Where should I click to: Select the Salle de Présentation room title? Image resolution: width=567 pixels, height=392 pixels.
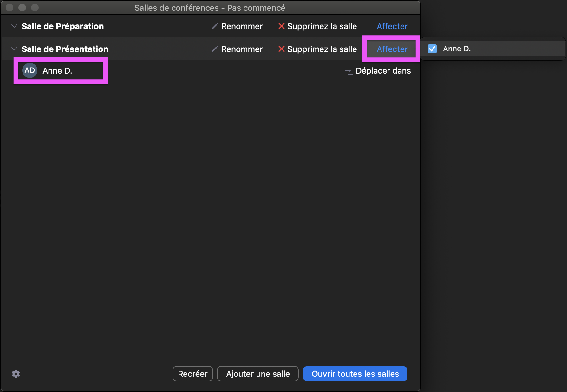[65, 49]
